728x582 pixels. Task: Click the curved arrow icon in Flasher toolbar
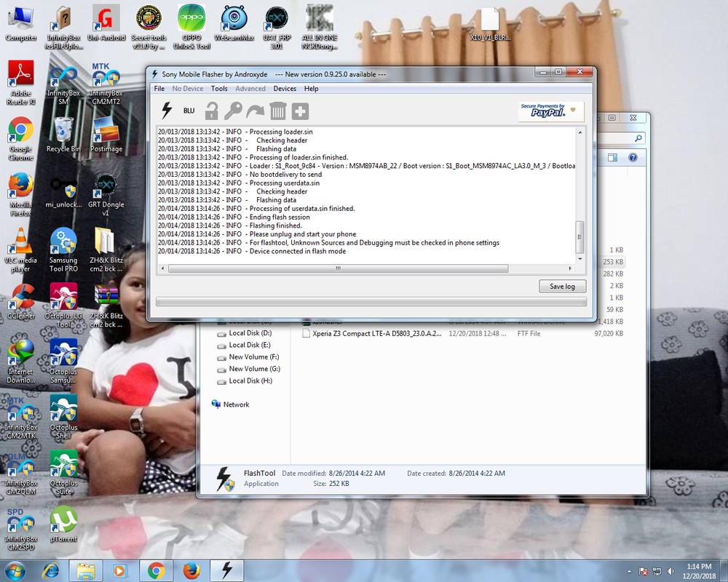[x=256, y=111]
